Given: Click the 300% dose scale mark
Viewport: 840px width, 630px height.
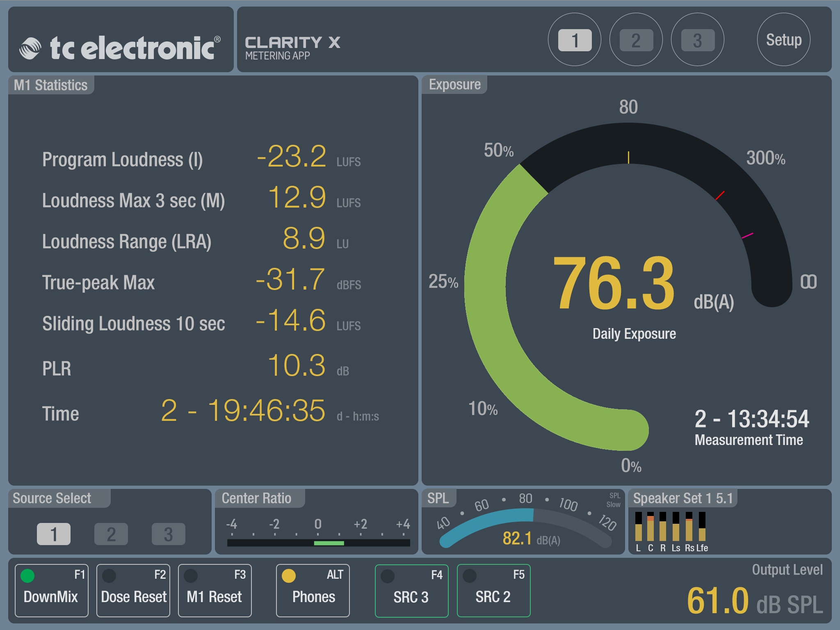Looking at the screenshot, I should pyautogui.click(x=766, y=158).
